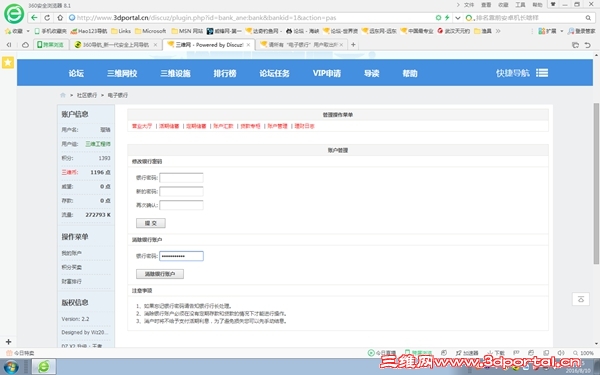600x375 pixels.
Task: Focus the current bank password field
Action: click(181, 178)
